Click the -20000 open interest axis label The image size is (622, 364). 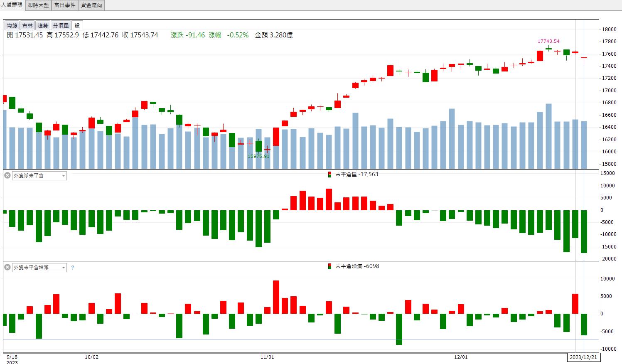(x=608, y=259)
